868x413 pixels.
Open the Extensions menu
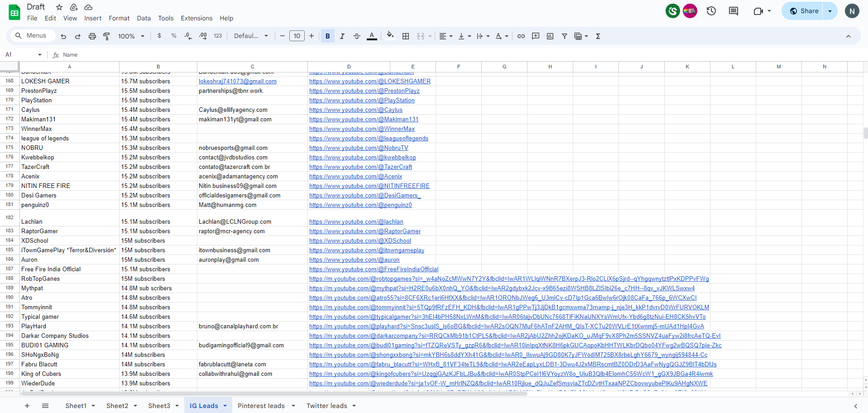197,18
